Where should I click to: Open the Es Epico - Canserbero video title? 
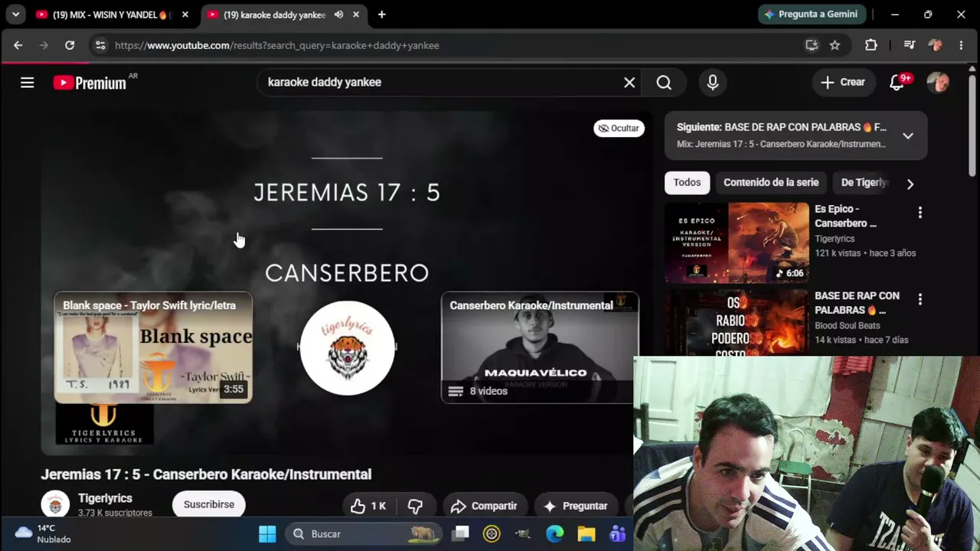pyautogui.click(x=845, y=216)
